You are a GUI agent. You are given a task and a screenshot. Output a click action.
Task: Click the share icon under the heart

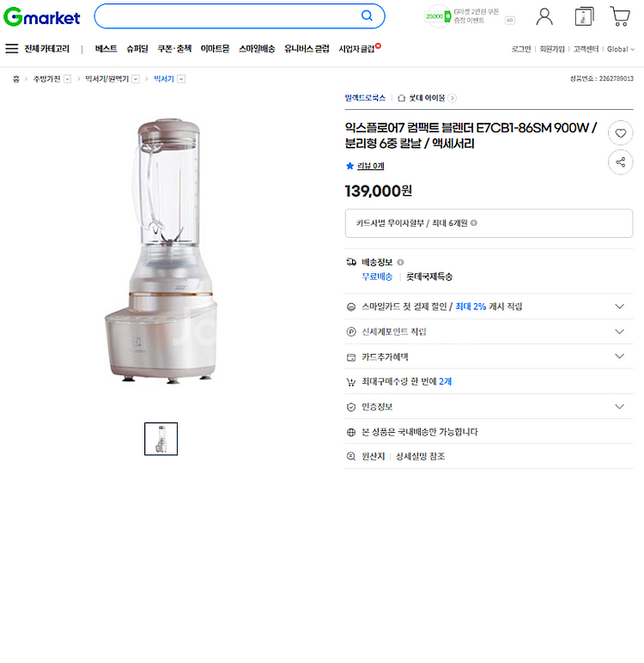[x=620, y=162]
